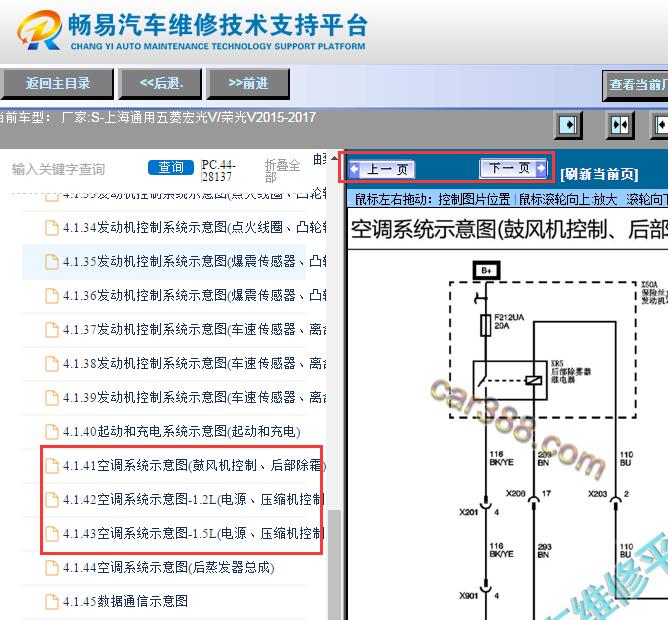Image resolution: width=668 pixels, height=620 pixels.
Task: Click the blue 查询 search button
Action: 171,167
